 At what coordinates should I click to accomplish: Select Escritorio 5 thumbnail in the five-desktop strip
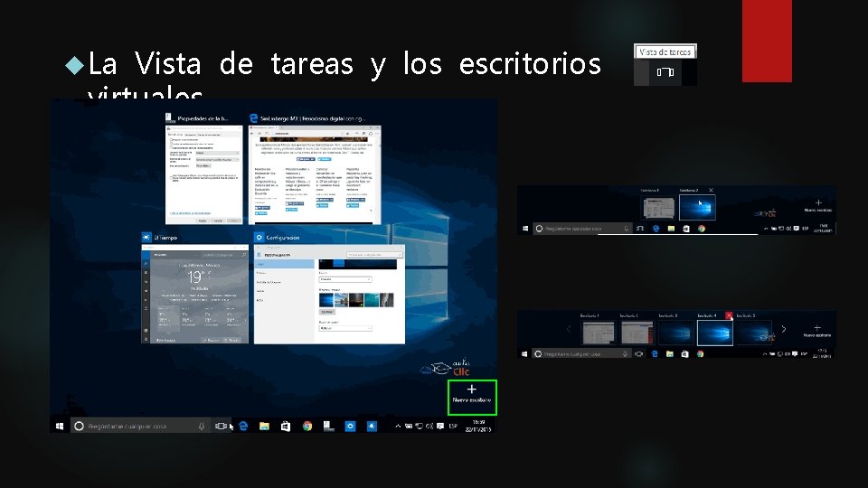(x=755, y=333)
